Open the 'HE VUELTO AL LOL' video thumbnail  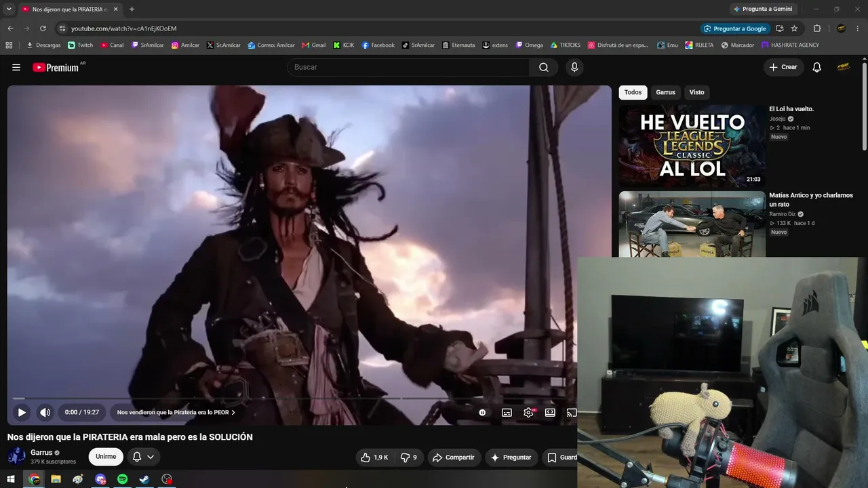pyautogui.click(x=692, y=146)
